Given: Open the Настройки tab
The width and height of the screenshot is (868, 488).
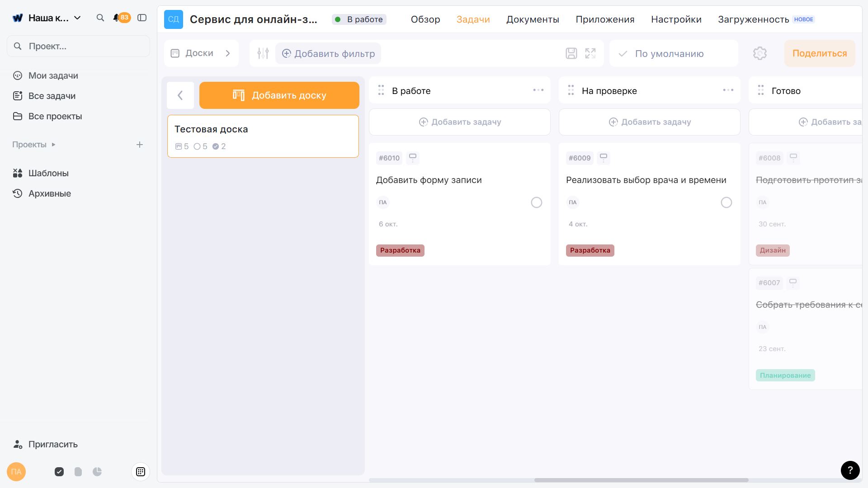Looking at the screenshot, I should coord(676,19).
